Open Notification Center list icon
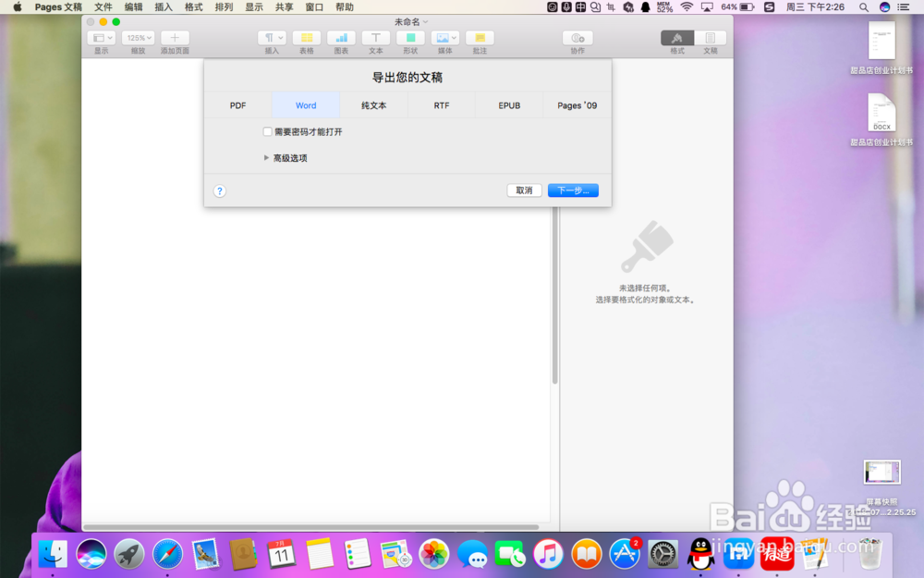Viewport: 924px width, 578px height. tap(903, 7)
